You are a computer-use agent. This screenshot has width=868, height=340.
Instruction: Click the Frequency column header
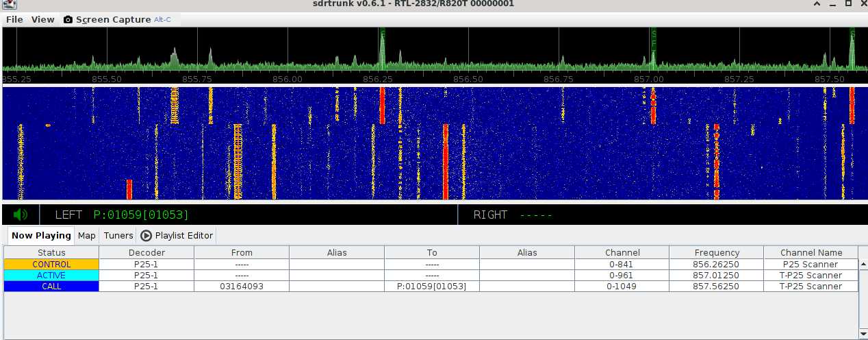717,253
